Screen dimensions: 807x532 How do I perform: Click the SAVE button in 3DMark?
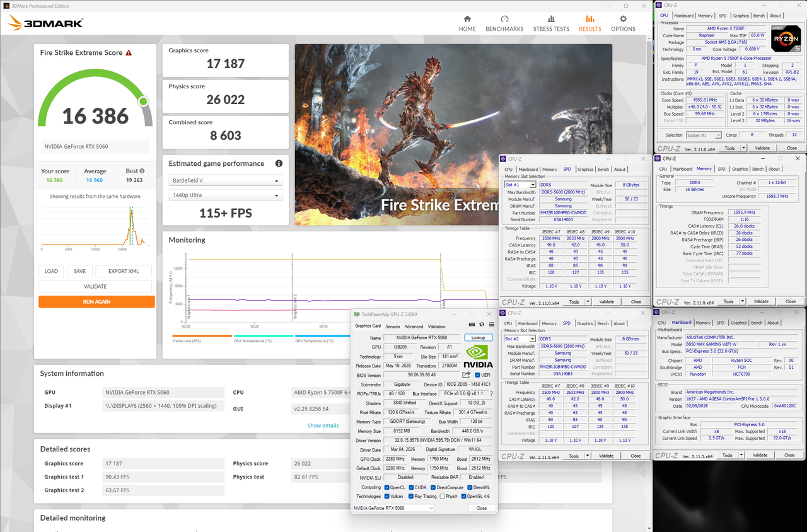point(79,271)
